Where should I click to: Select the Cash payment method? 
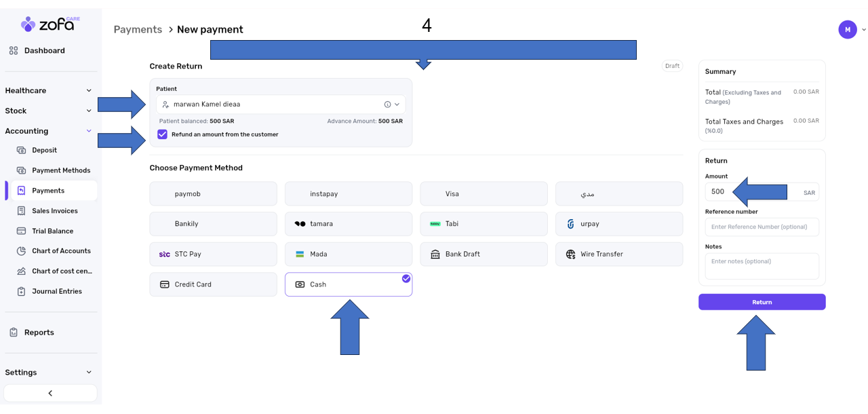(x=348, y=284)
